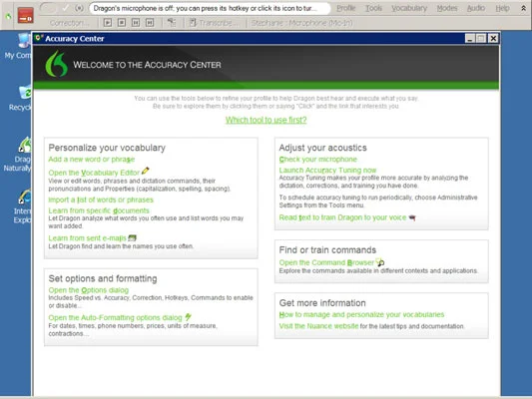
Task: Collapse the DragonBar extras chevron
Action: pos(524,8)
